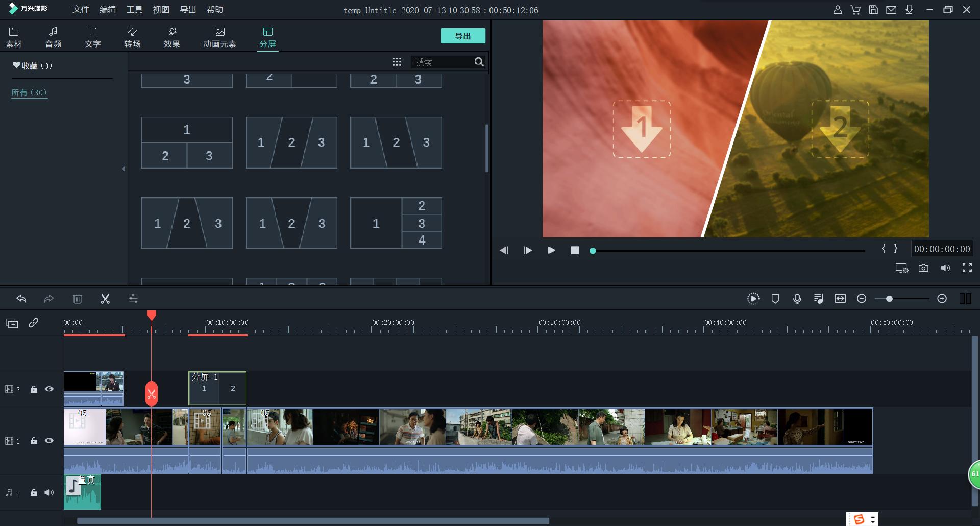Open the shopping cart icon
The height and width of the screenshot is (526, 980).
click(x=855, y=10)
